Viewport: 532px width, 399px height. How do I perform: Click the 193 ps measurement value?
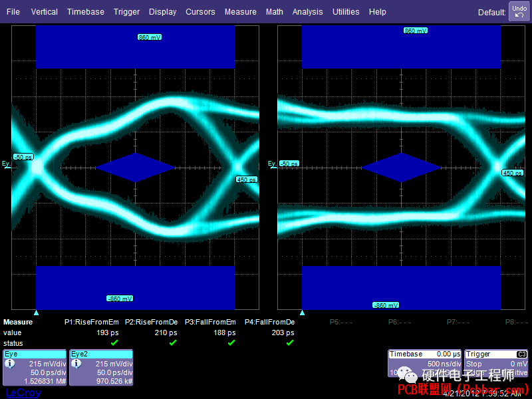pos(108,333)
